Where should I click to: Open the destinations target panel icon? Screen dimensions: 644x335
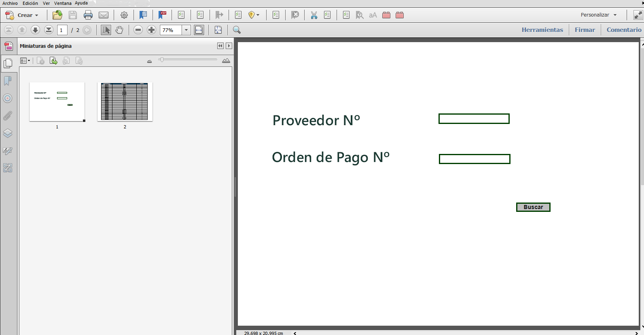(8, 98)
